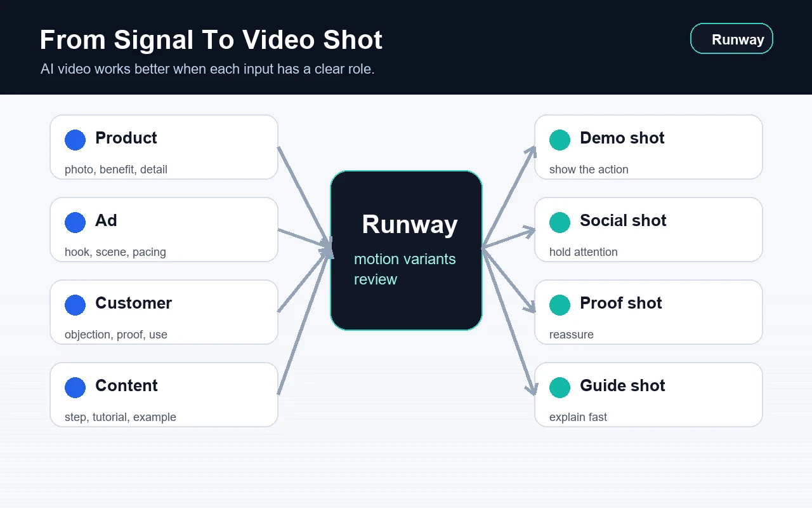Select the Content card title
Viewport: 812px width, 508px height.
click(x=126, y=385)
